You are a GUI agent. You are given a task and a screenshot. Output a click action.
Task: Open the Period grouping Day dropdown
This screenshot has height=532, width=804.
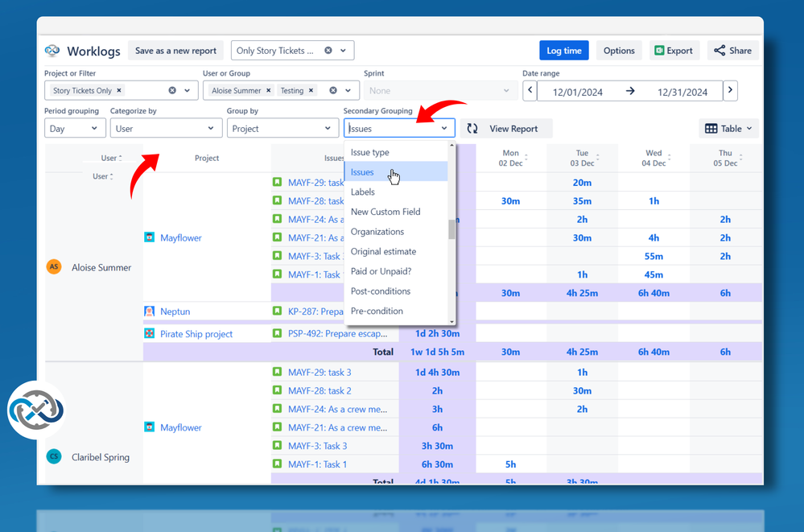pyautogui.click(x=75, y=128)
